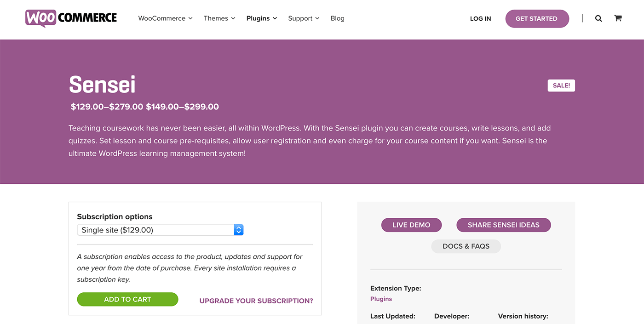
Task: Click the Developer label
Action: click(x=452, y=316)
